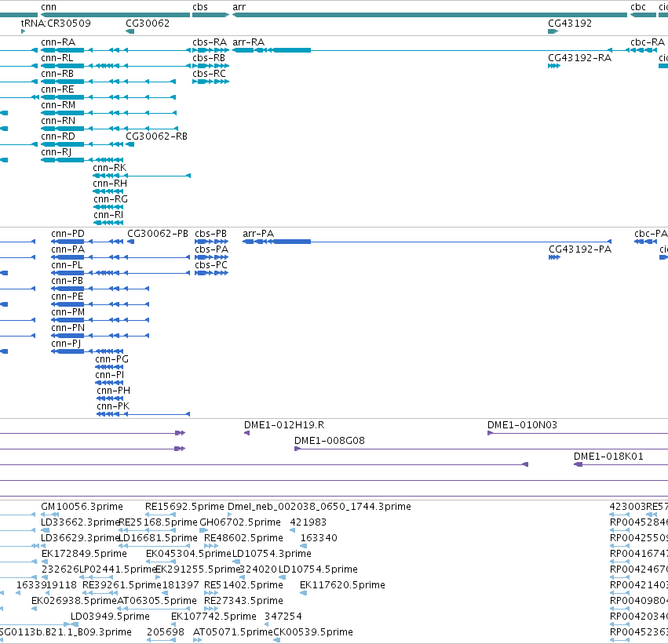The image size is (668, 644).
Task: Open the cnn-RG transcript label
Action: (111, 199)
